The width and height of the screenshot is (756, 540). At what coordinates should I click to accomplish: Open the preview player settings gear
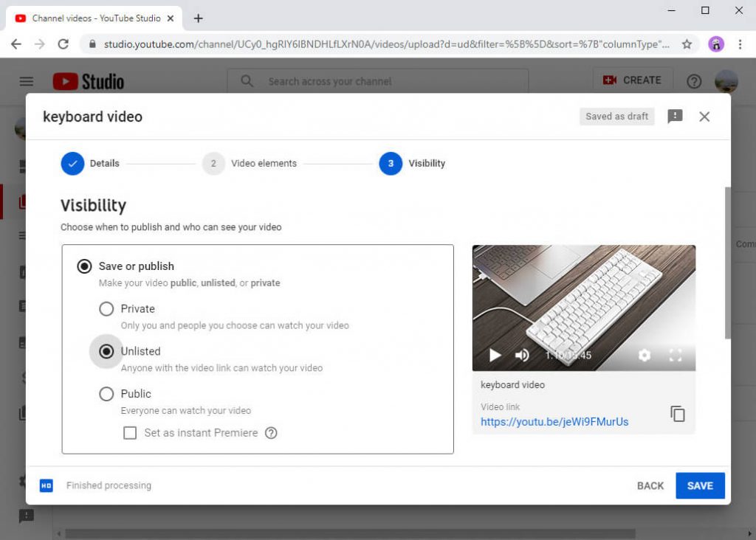tap(644, 355)
